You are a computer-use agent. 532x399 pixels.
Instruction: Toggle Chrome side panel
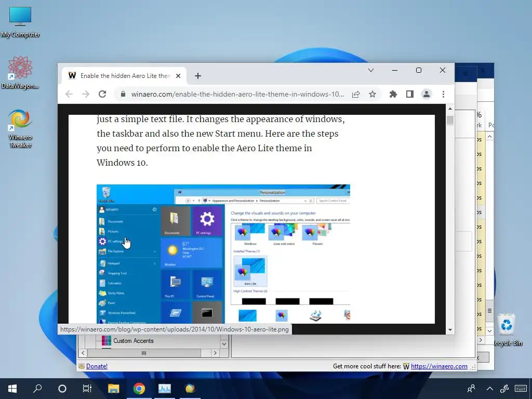coord(409,95)
